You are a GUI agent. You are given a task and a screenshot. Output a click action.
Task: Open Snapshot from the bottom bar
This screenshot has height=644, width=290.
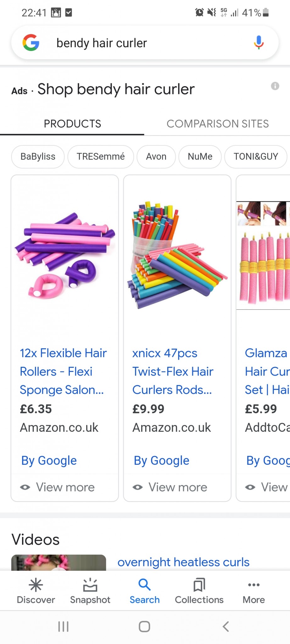tap(90, 591)
